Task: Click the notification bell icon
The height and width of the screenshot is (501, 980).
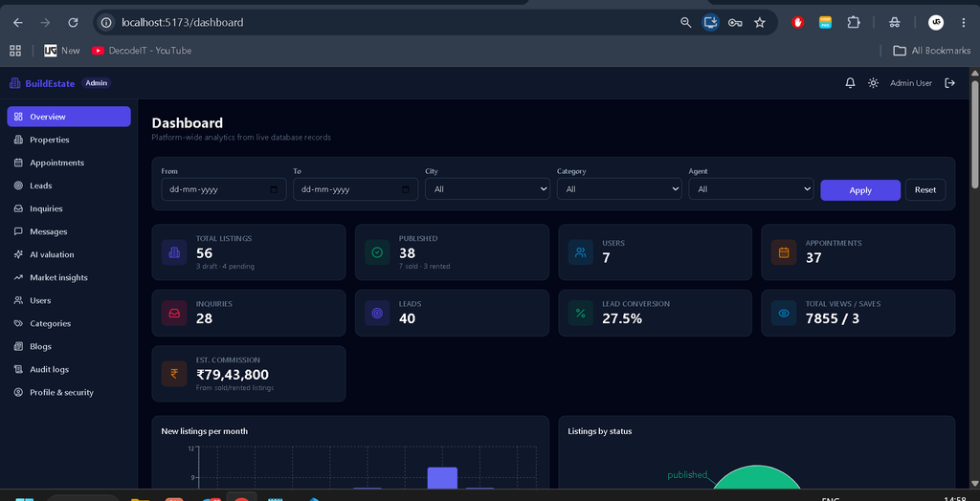Action: 850,83
